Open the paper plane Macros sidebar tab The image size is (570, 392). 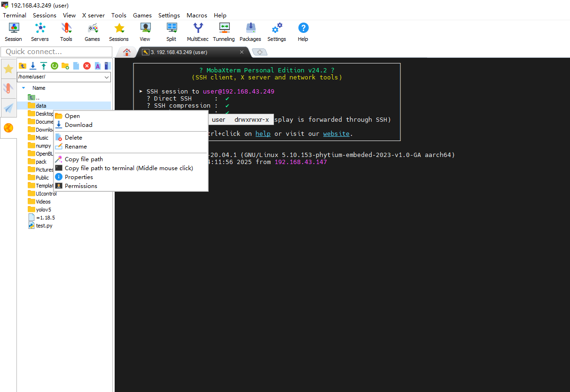(x=8, y=108)
